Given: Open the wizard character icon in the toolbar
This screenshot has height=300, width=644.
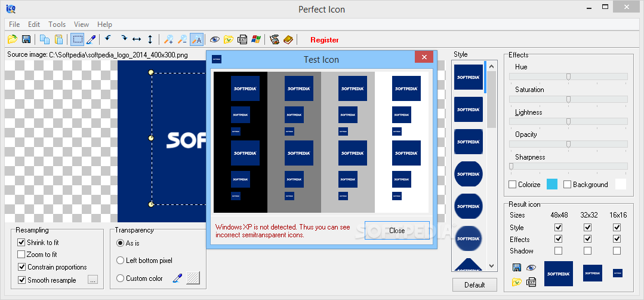Looking at the screenshot, I should pos(275,39).
